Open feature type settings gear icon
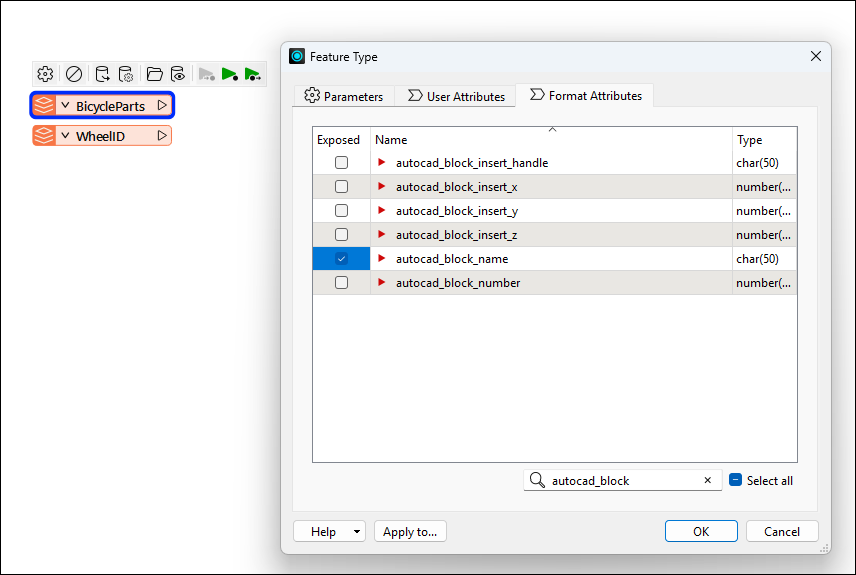This screenshot has width=856, height=575. [x=45, y=74]
